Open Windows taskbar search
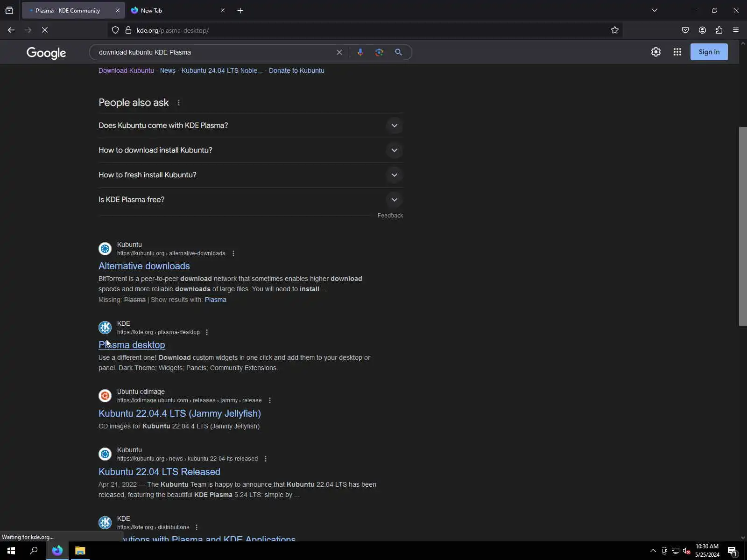The image size is (747, 560). [34, 551]
